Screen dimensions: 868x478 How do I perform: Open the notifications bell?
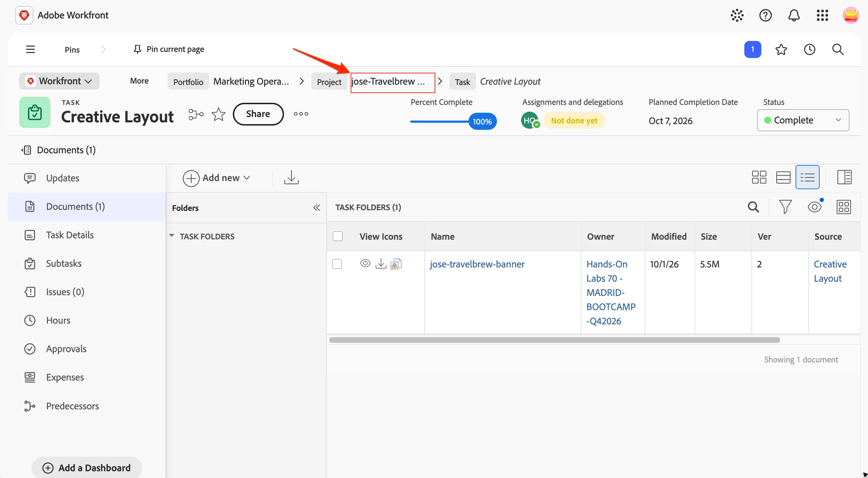(x=794, y=15)
